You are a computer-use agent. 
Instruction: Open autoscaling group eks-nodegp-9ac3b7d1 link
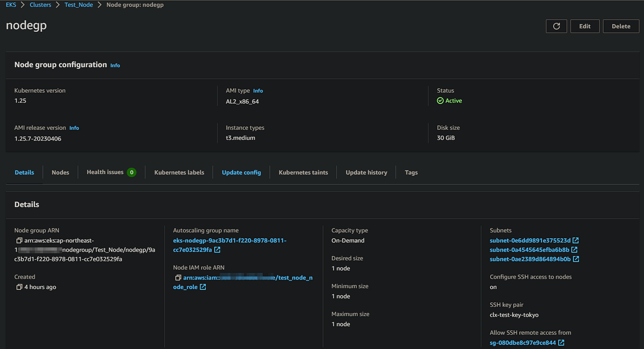pos(230,245)
